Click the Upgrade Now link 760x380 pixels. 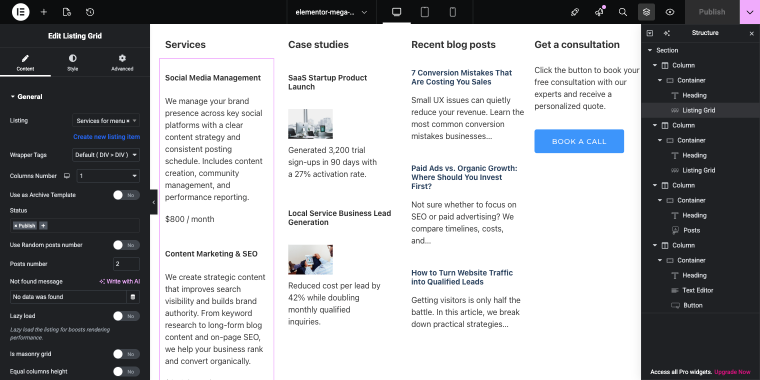[732, 372]
